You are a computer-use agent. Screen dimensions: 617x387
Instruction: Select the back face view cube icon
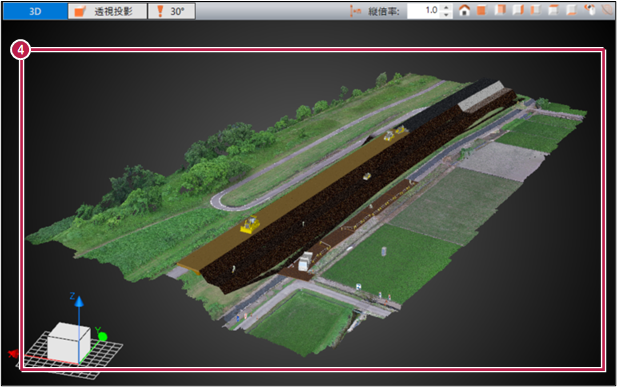click(500, 10)
